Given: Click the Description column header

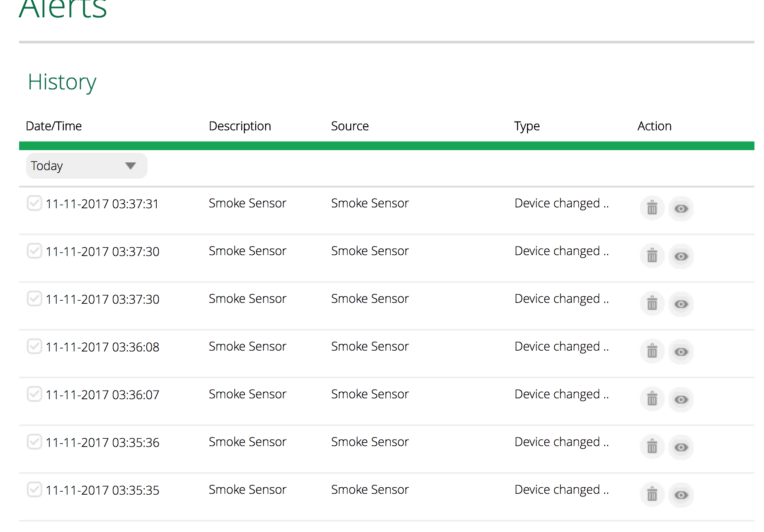Looking at the screenshot, I should 240,126.
